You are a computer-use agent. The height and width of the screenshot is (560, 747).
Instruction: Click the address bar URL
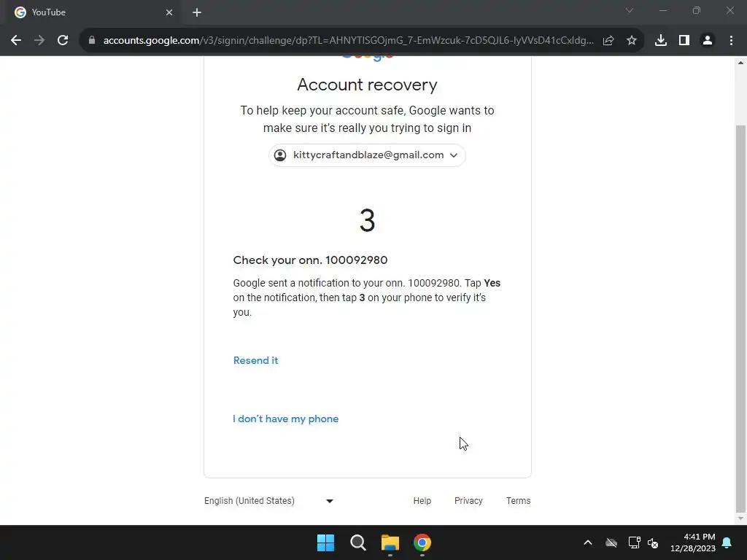348,41
